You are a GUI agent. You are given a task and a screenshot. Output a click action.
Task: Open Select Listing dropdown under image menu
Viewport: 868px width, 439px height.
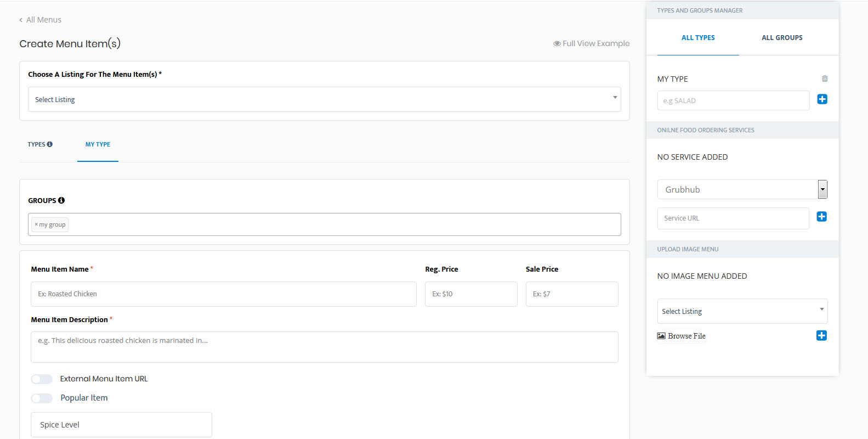click(742, 311)
